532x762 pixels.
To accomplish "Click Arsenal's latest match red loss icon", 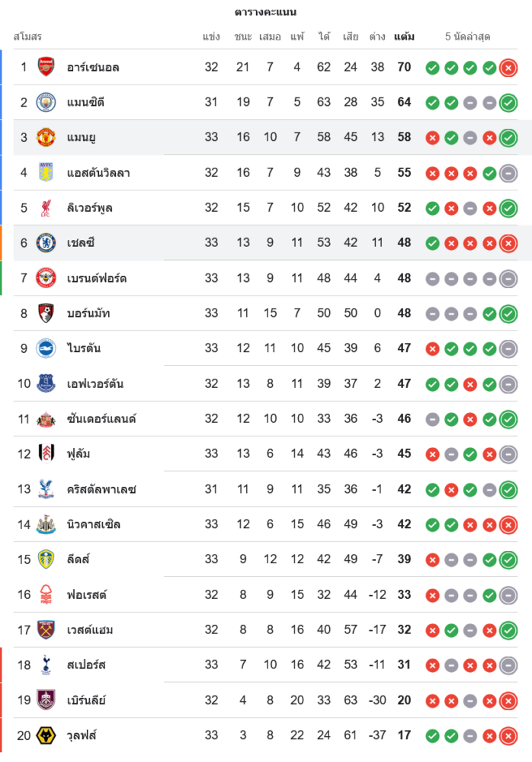I will point(508,68).
